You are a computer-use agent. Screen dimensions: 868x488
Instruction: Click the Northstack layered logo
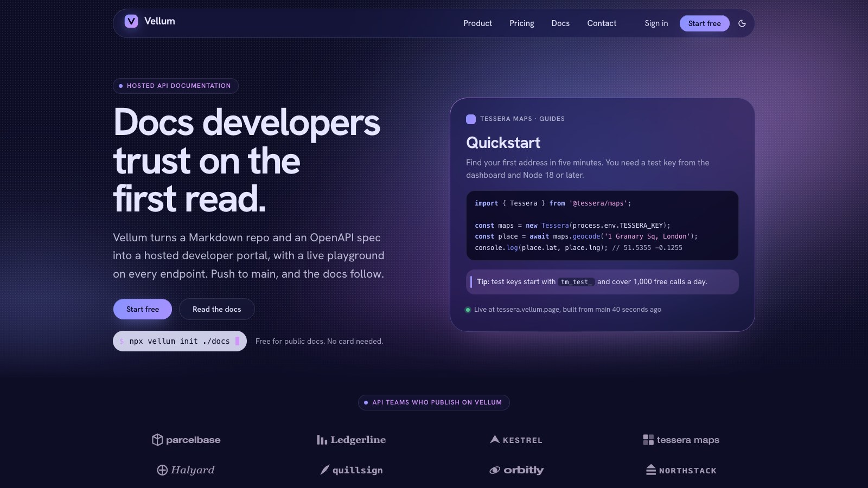pos(651,470)
